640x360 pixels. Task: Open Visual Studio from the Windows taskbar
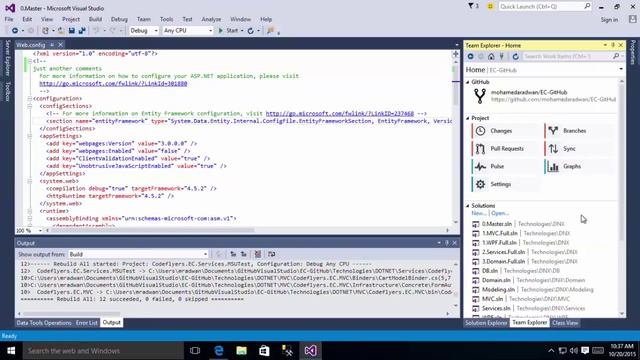click(x=310, y=351)
